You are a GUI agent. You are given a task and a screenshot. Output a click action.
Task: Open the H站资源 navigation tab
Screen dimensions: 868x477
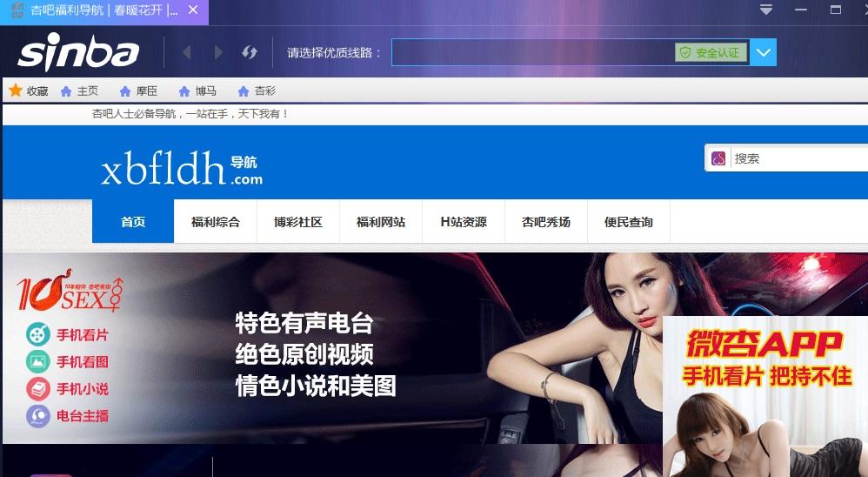[x=464, y=222]
